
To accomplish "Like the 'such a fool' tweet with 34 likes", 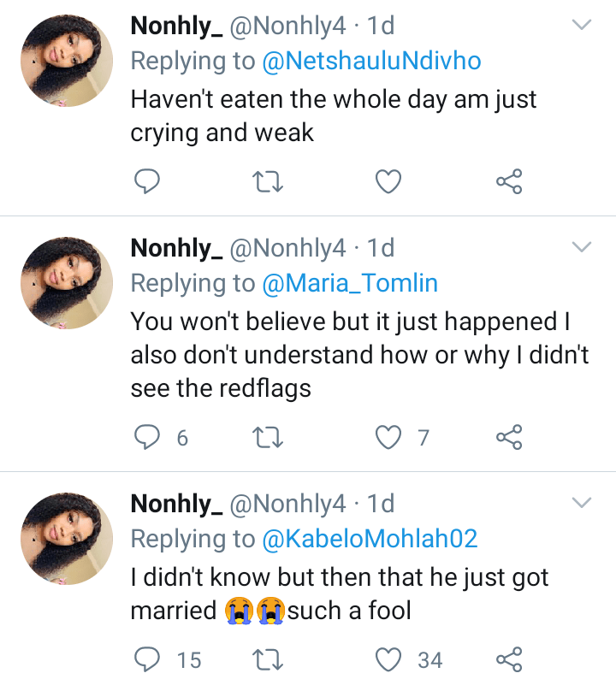I will [x=389, y=659].
